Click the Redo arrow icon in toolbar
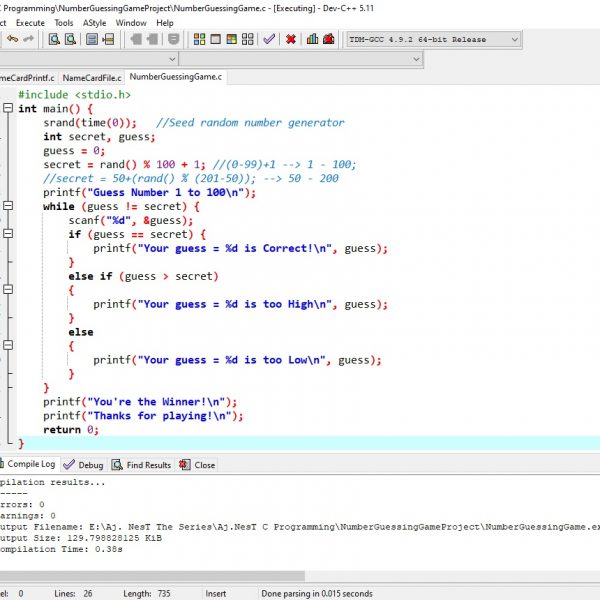600x600 pixels. tap(28, 39)
